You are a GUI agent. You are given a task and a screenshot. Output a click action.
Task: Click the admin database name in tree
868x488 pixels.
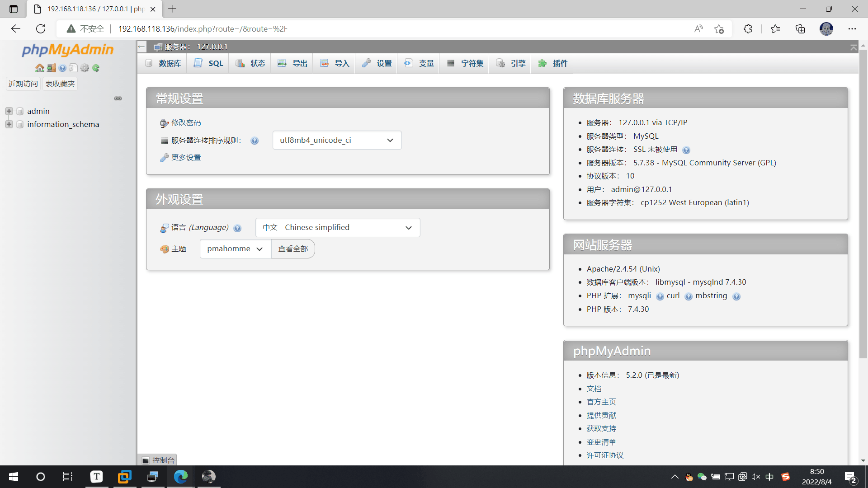(x=38, y=111)
